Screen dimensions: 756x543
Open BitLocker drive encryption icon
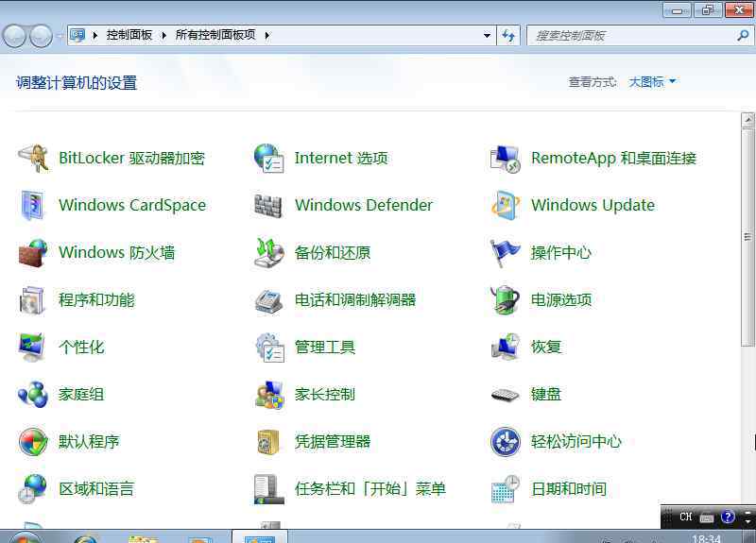(x=33, y=158)
